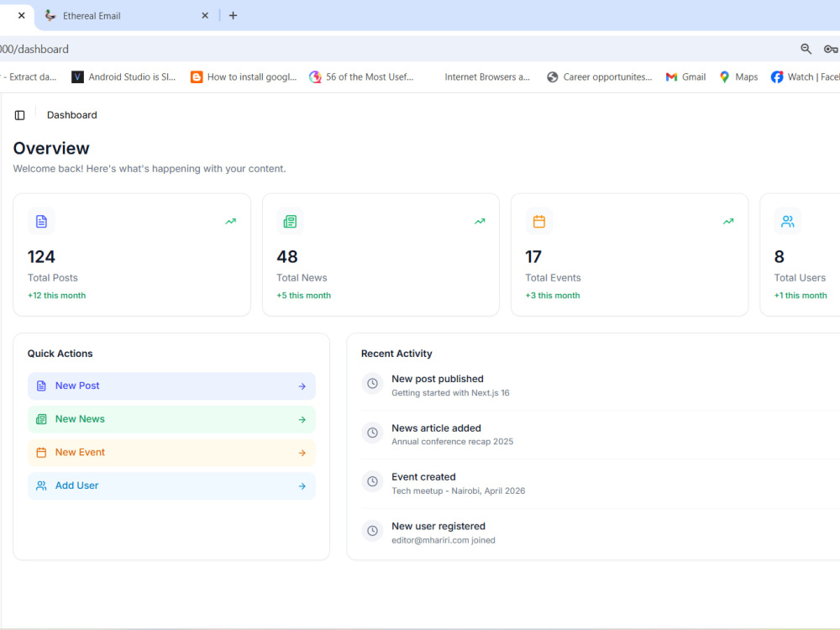This screenshot has width=840, height=630.
Task: Click the +5 this month text
Action: [x=304, y=296]
